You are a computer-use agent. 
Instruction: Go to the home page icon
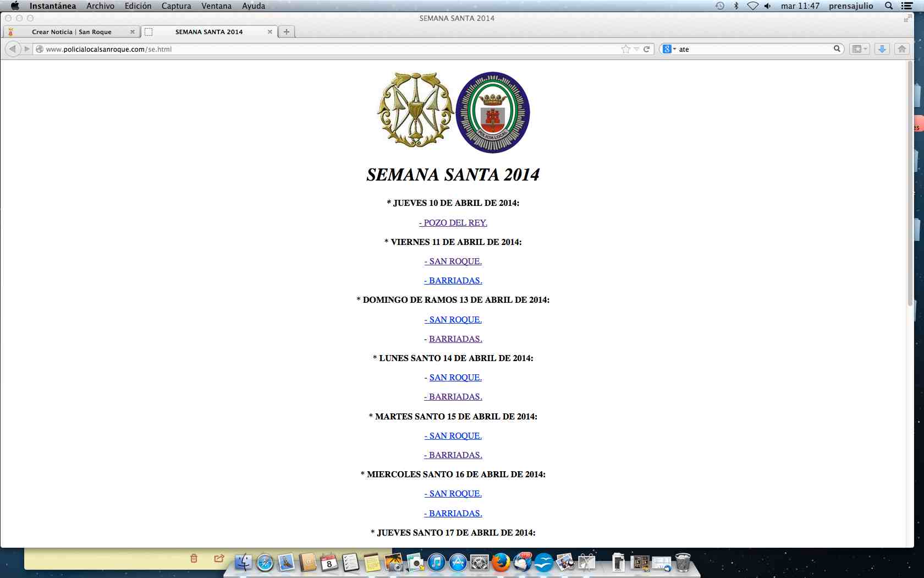(902, 49)
